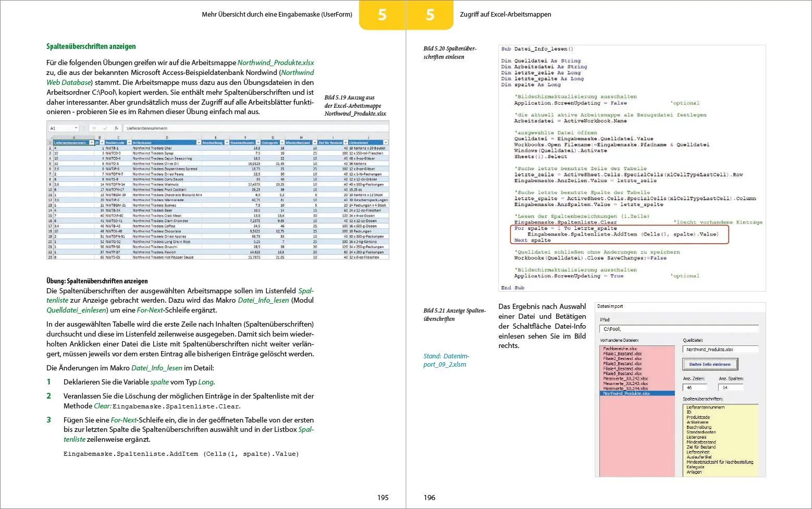Click the Datei-Info einlesen button
The height and width of the screenshot is (509, 812).
[710, 364]
